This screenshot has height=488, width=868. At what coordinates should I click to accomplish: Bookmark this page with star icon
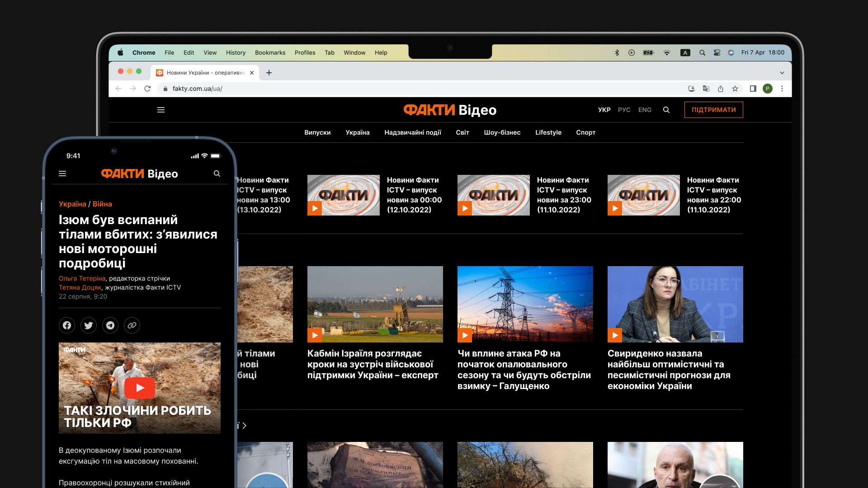tap(735, 89)
